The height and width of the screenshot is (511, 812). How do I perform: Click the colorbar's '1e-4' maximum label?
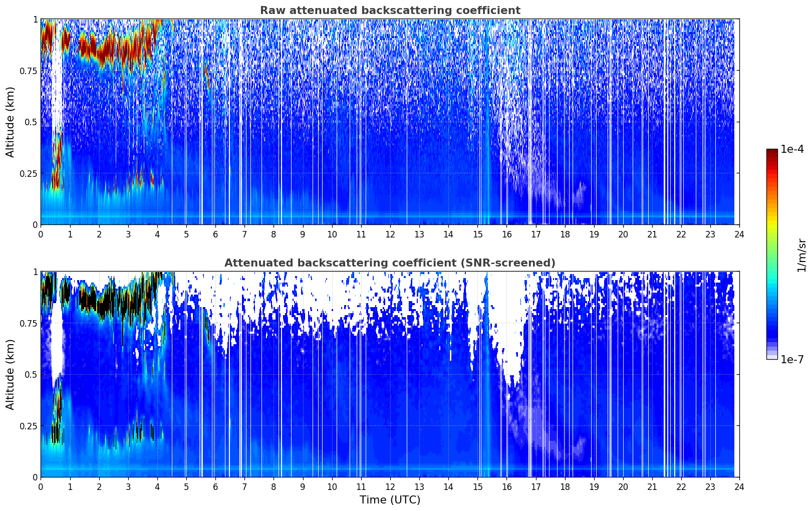[x=792, y=149]
